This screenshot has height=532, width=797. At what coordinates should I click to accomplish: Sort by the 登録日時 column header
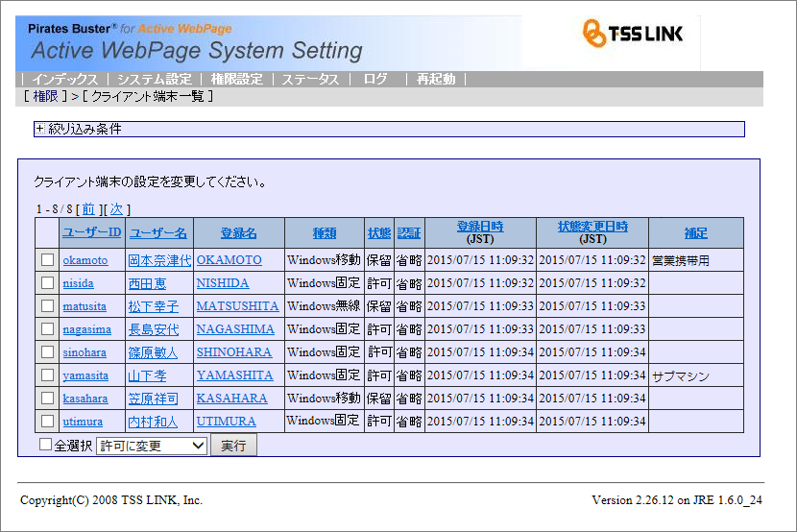(479, 227)
